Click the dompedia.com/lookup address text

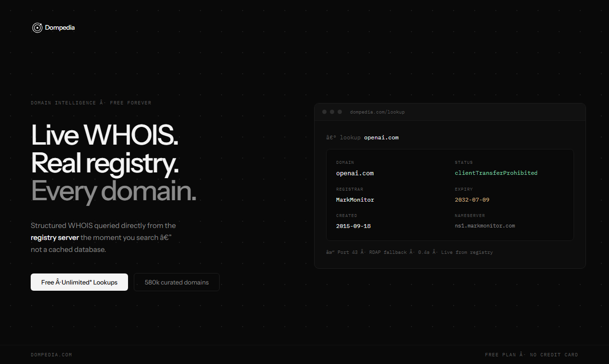(377, 112)
